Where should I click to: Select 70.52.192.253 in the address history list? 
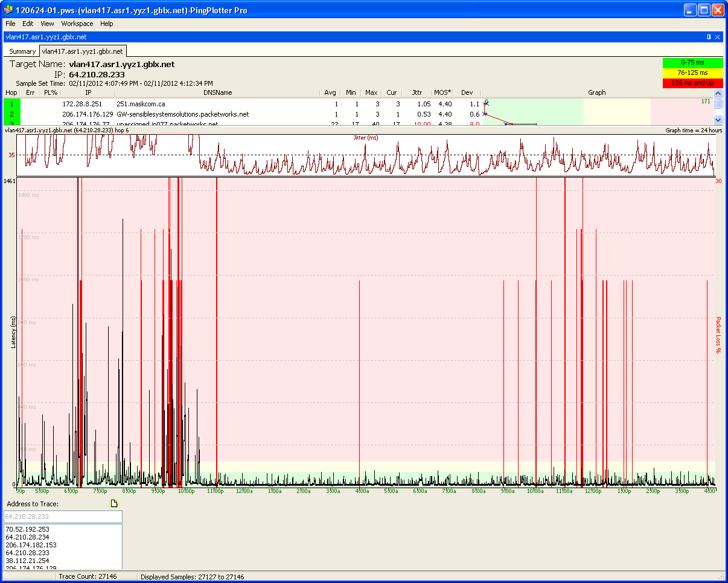pos(27,529)
